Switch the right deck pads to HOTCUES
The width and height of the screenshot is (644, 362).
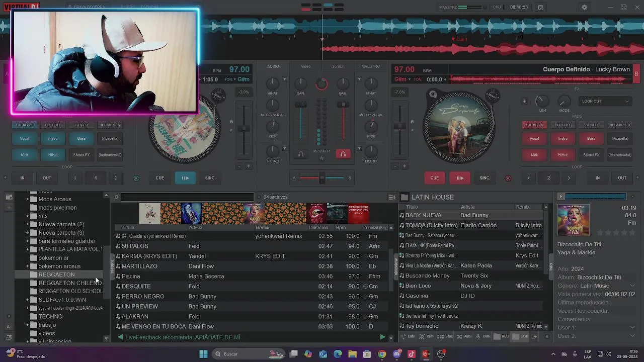coord(563,125)
